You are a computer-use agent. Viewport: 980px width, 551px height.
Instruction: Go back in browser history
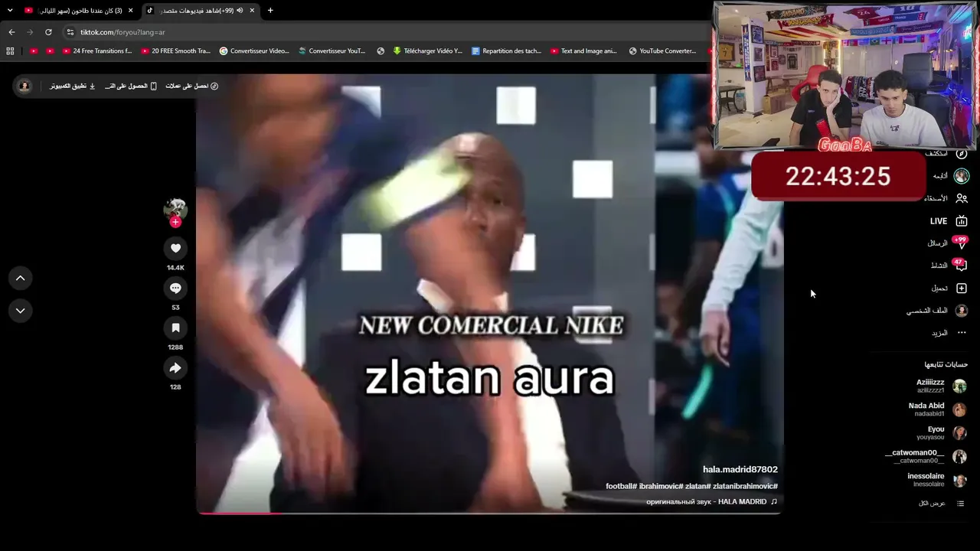[x=11, y=32]
